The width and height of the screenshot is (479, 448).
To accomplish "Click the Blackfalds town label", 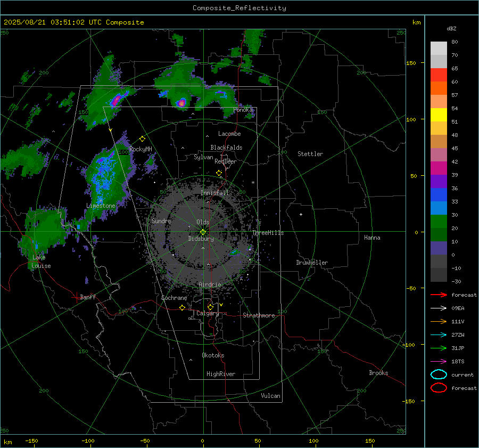I will 226,148.
